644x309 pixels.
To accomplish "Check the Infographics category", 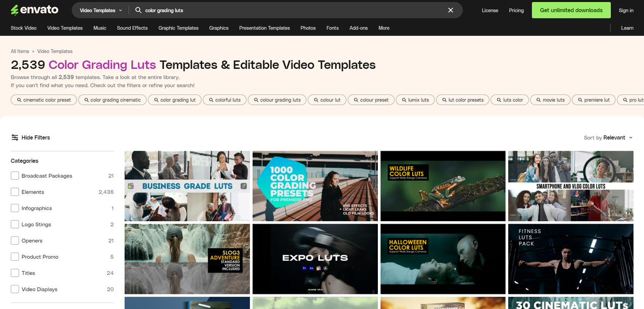I will 15,208.
